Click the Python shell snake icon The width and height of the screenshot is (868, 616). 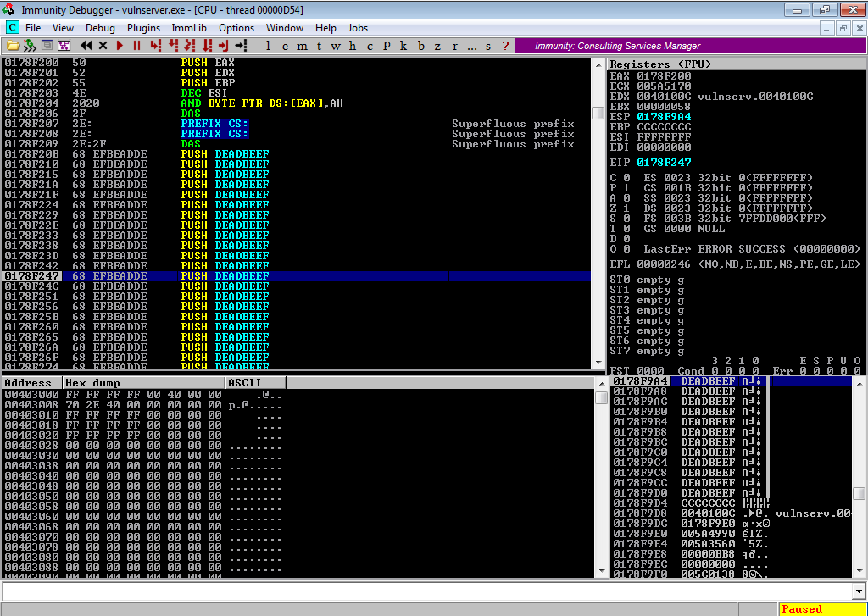point(30,46)
